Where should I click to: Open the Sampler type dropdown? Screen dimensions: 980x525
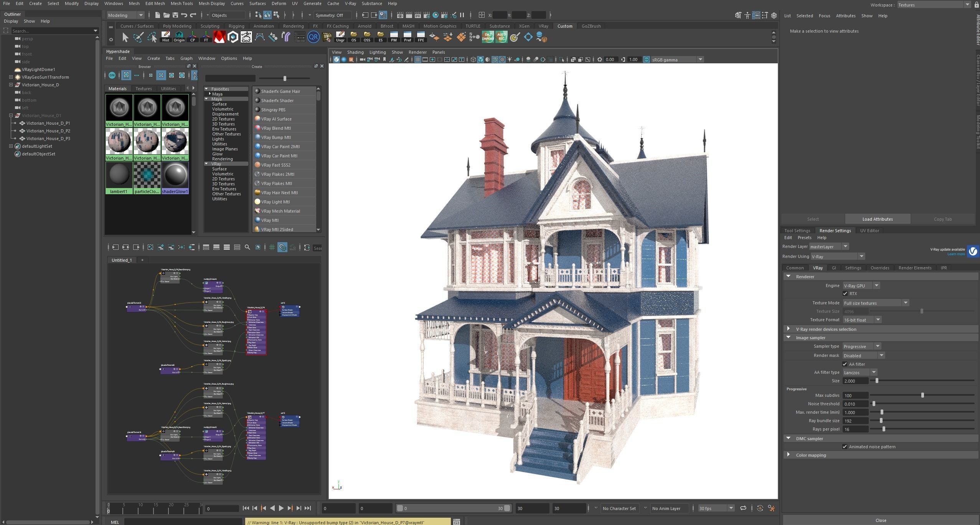click(x=861, y=346)
